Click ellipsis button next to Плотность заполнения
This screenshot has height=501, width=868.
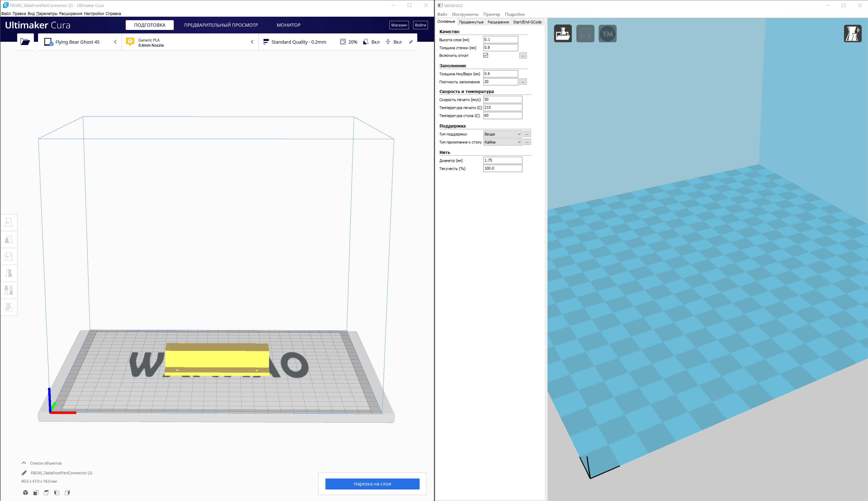pyautogui.click(x=523, y=81)
